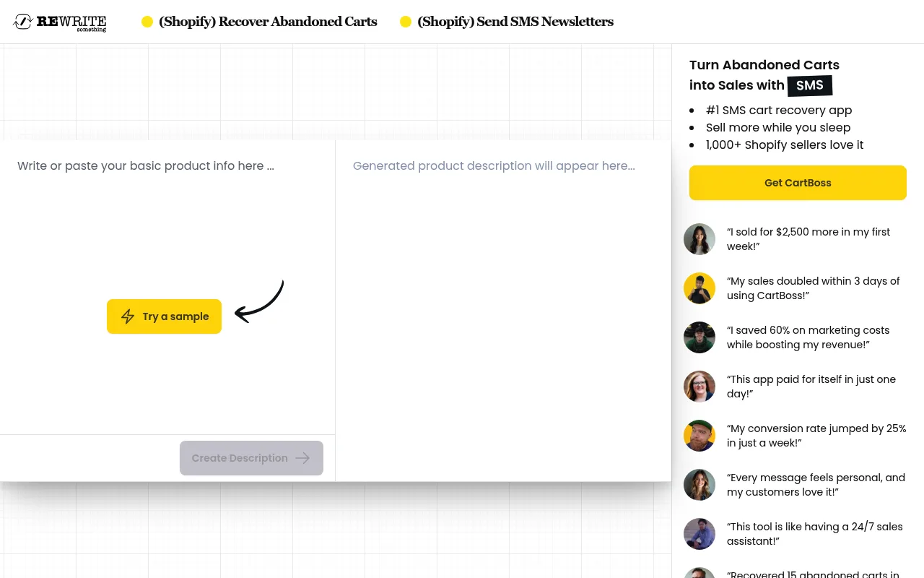The height and width of the screenshot is (578, 924).
Task: Click testimonial "This tool is like having a 24/7 sales assistant"
Action: click(815, 534)
